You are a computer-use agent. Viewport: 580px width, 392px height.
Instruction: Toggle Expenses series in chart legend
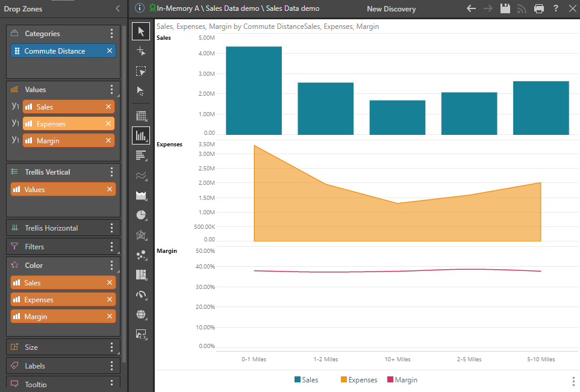coord(358,380)
